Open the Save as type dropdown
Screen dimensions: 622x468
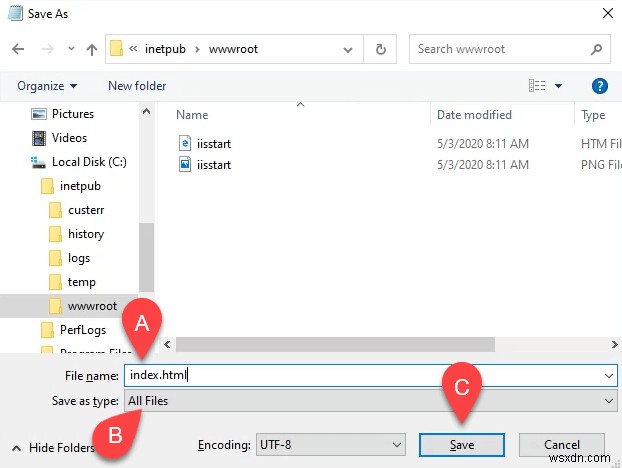coord(371,401)
